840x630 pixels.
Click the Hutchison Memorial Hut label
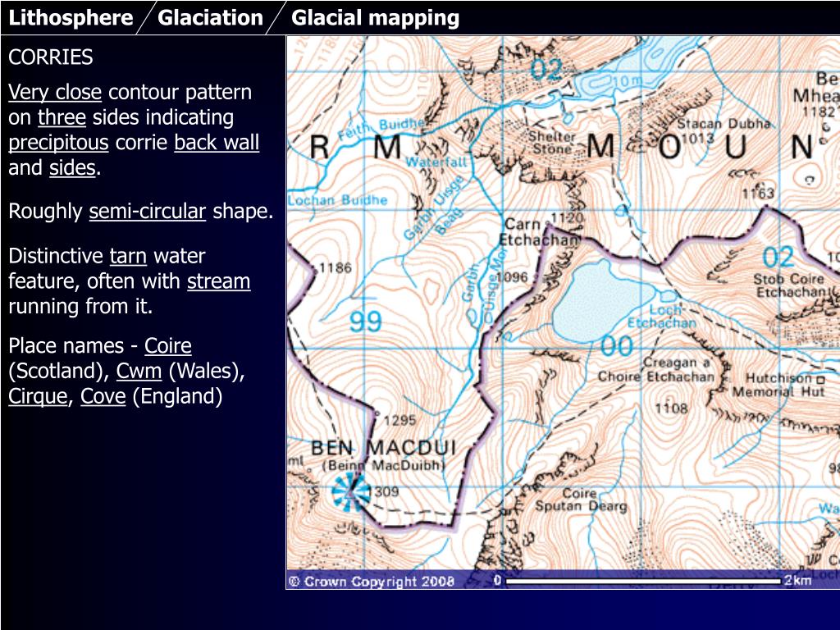point(778,385)
